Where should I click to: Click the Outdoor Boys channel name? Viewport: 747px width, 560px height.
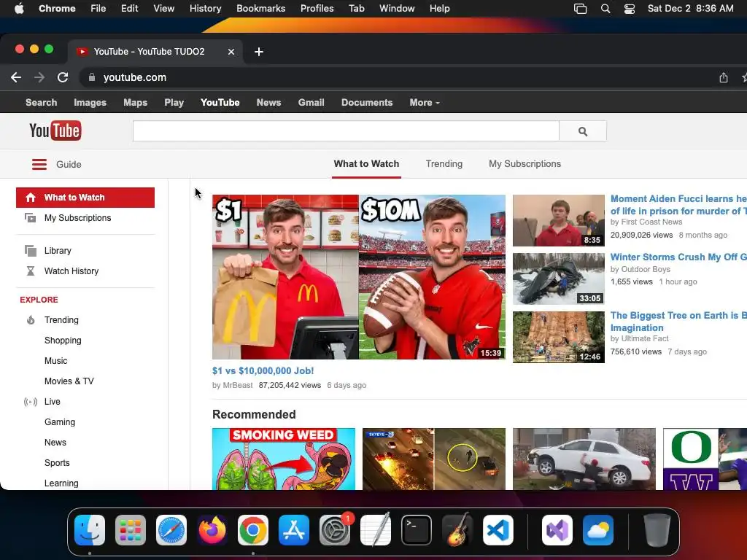tap(646, 270)
